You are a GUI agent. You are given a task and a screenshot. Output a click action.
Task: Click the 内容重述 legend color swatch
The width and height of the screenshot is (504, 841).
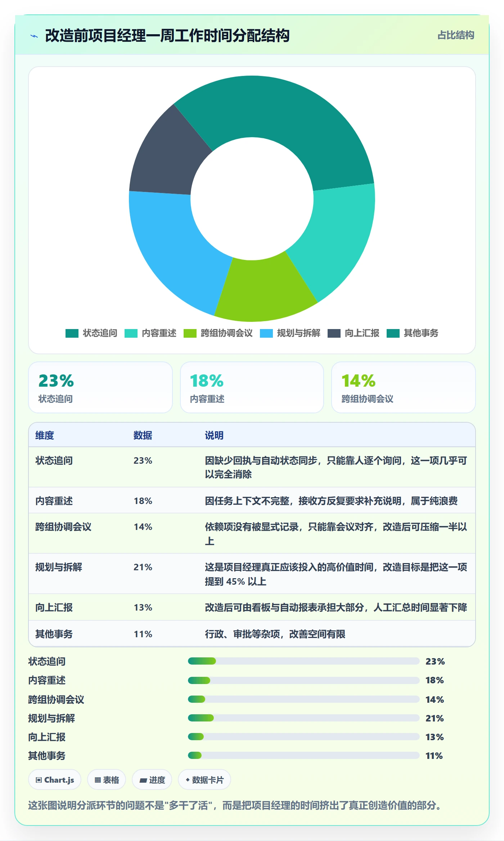pyautogui.click(x=131, y=333)
